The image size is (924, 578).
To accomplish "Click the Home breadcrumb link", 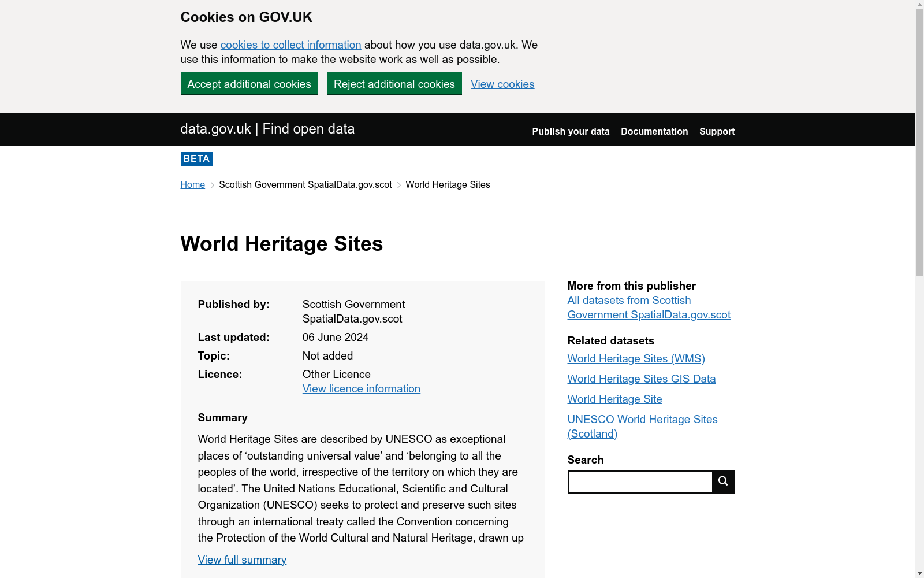I will [193, 185].
